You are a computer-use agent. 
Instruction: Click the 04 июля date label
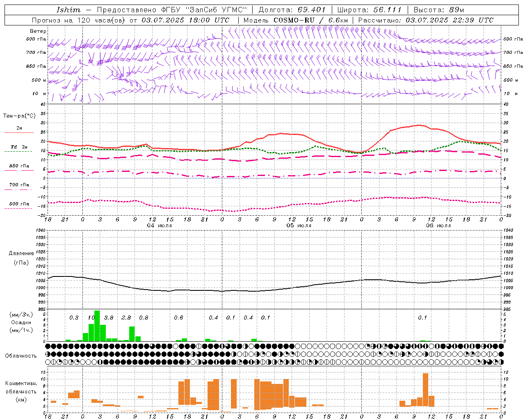point(160,226)
